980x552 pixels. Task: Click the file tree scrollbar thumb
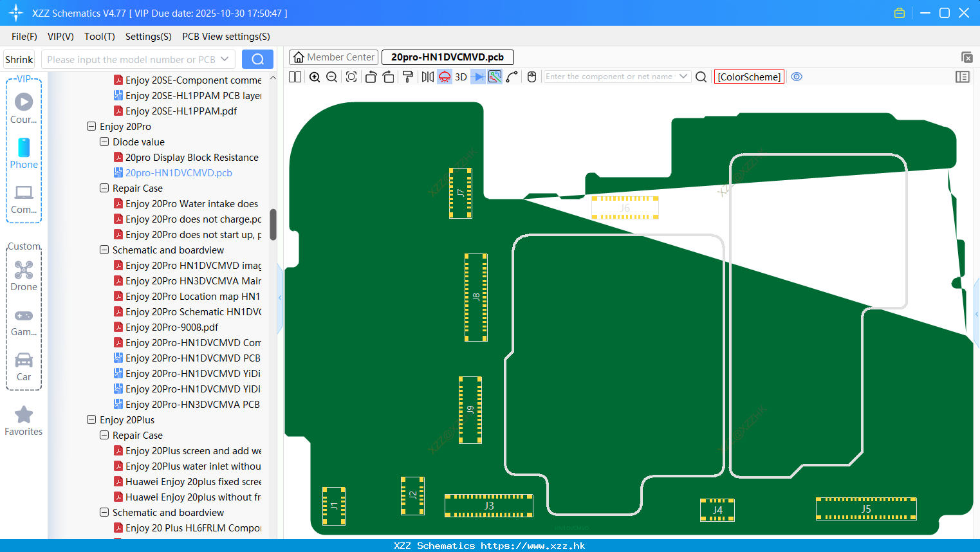(x=273, y=225)
